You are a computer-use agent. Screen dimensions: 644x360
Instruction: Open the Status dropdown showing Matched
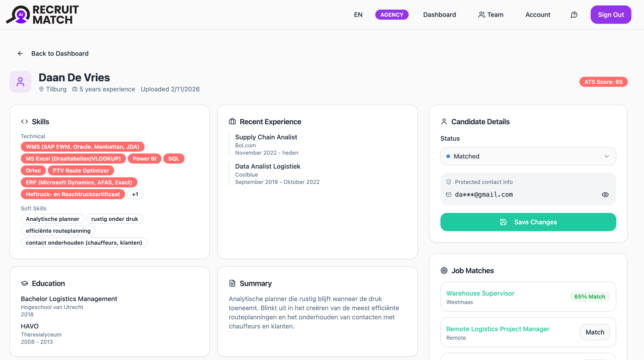point(528,156)
